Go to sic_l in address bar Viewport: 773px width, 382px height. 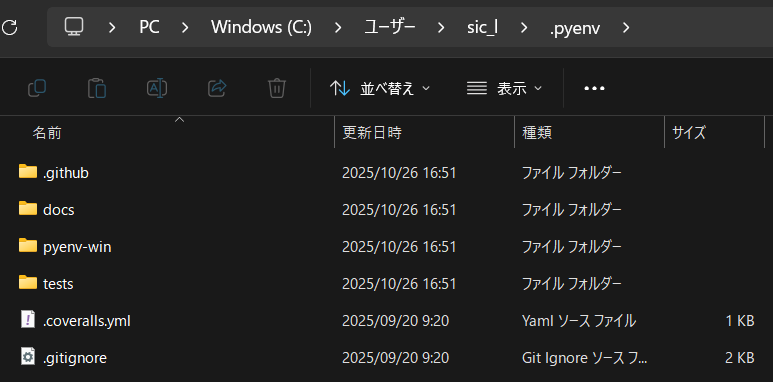click(482, 28)
